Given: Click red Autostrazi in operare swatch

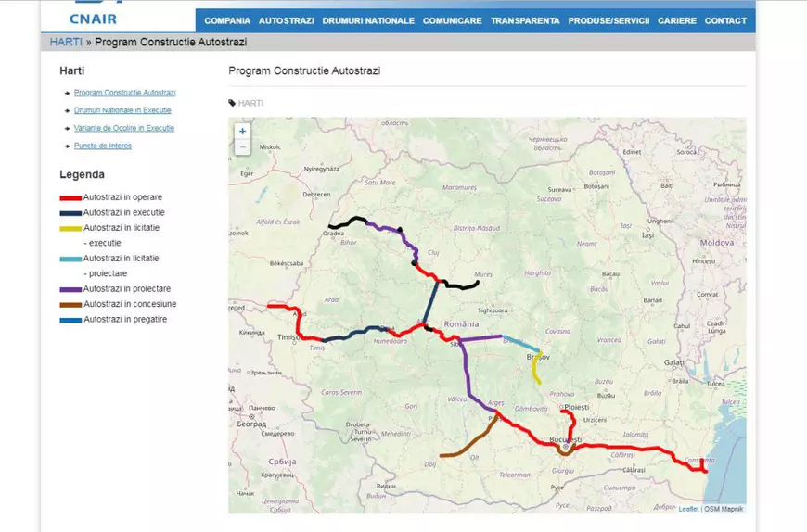Looking at the screenshot, I should (70, 198).
